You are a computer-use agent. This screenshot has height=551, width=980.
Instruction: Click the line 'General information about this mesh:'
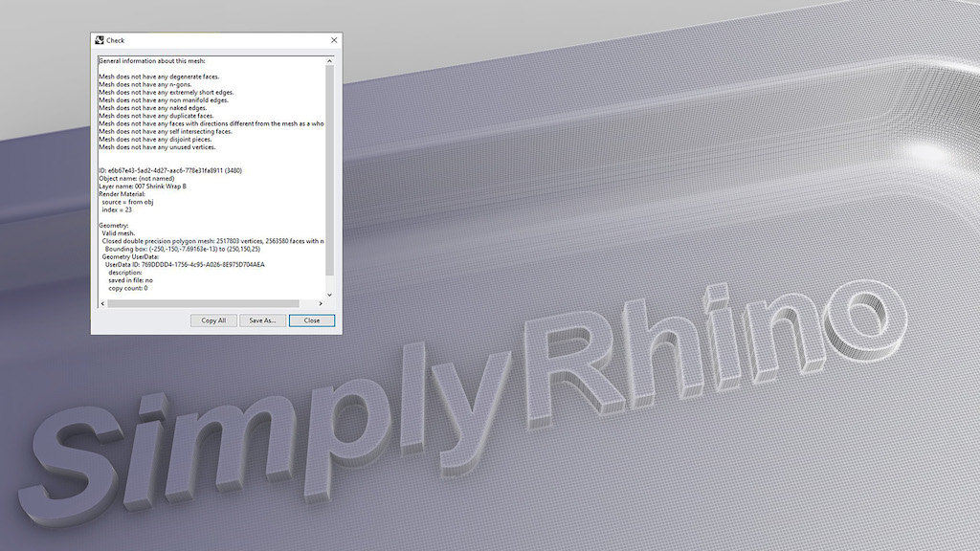pos(152,61)
